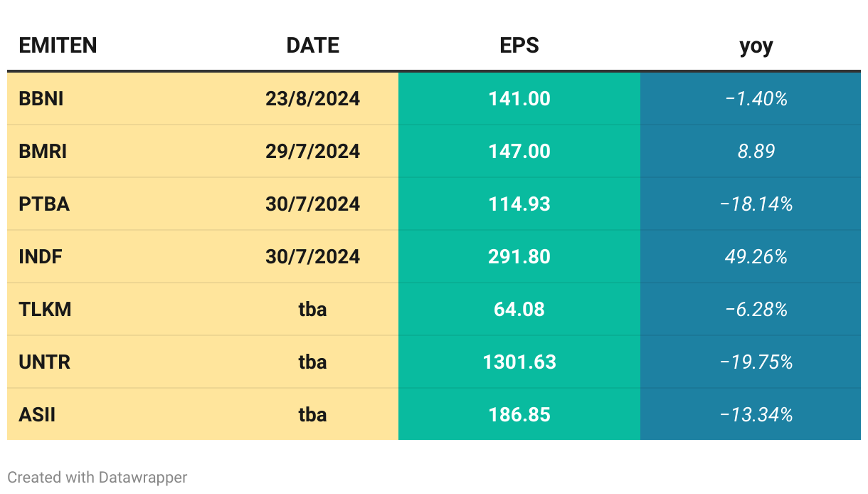
Task: Sort by the DATE column header
Action: tap(312, 46)
